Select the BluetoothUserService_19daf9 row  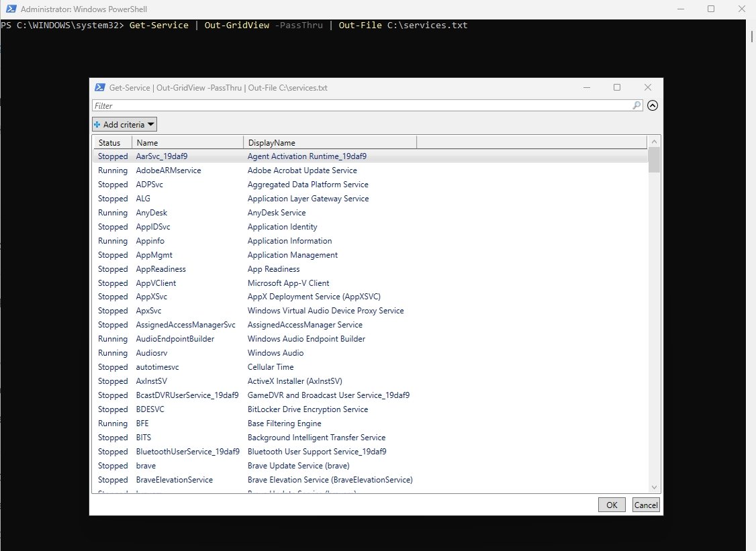(x=370, y=451)
